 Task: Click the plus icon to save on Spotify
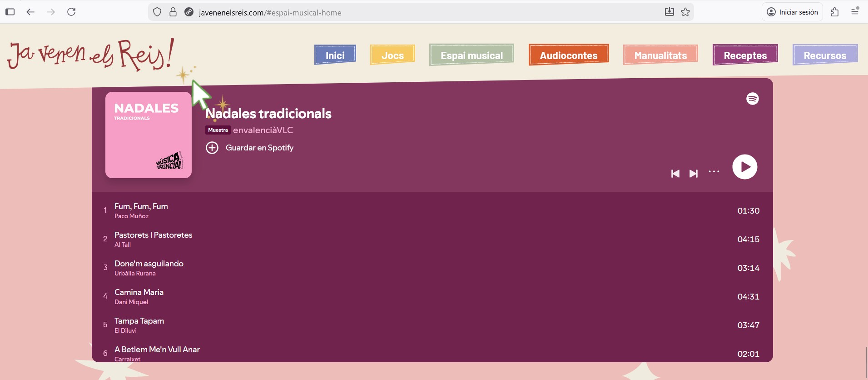pos(212,148)
